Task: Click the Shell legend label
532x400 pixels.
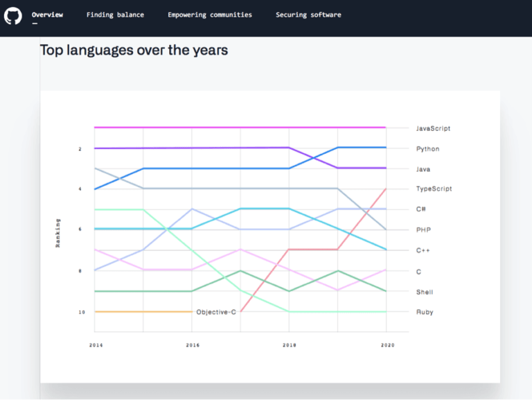Action: point(425,292)
